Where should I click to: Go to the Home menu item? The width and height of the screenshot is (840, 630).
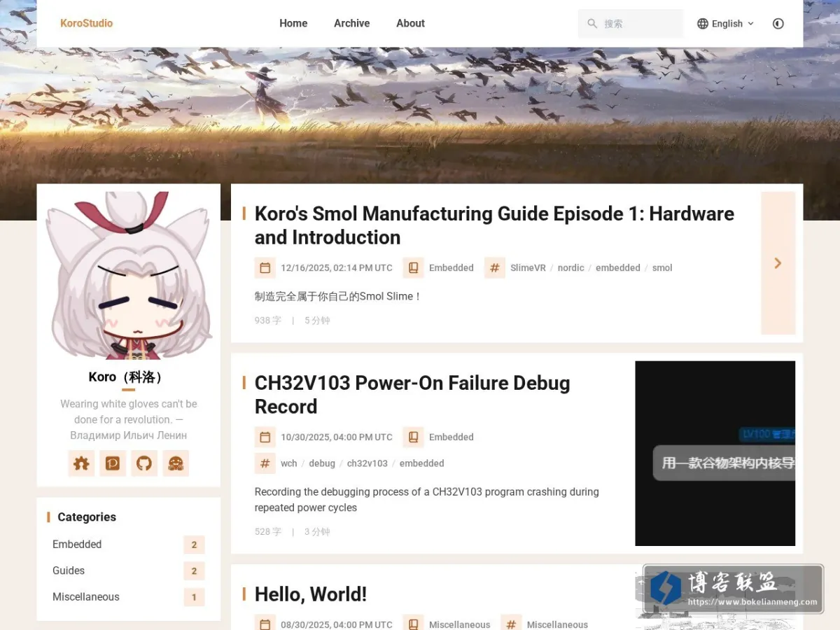point(293,23)
